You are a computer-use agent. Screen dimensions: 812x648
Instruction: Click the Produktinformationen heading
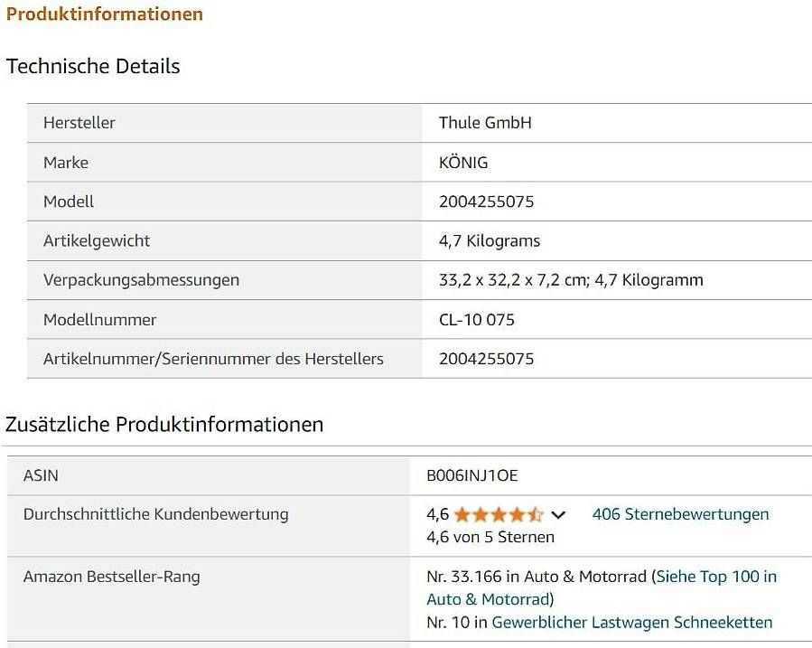[105, 14]
